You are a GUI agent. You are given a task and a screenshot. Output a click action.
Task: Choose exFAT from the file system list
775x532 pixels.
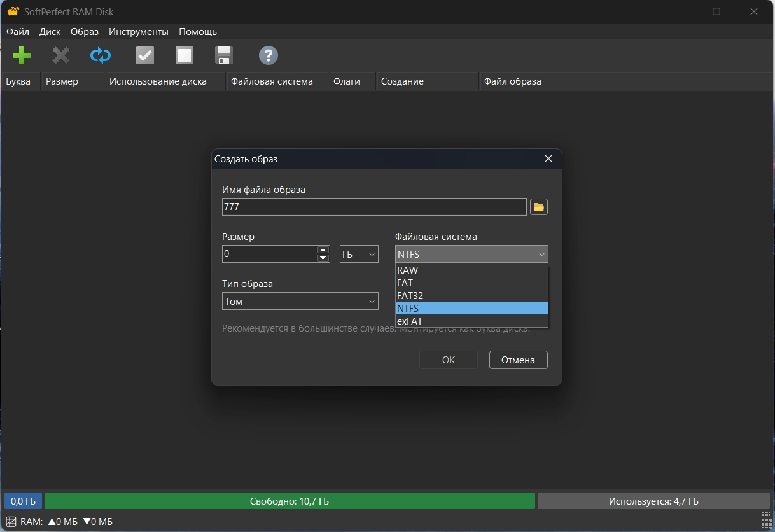pyautogui.click(x=471, y=321)
